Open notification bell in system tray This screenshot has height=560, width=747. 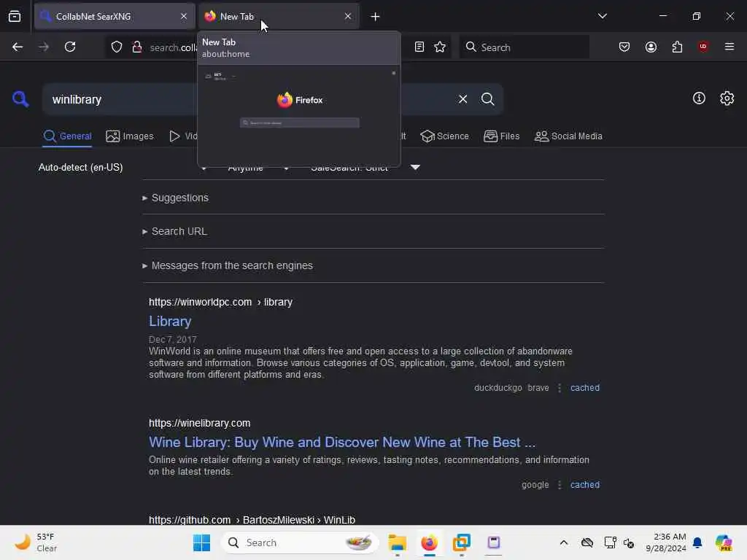click(697, 542)
